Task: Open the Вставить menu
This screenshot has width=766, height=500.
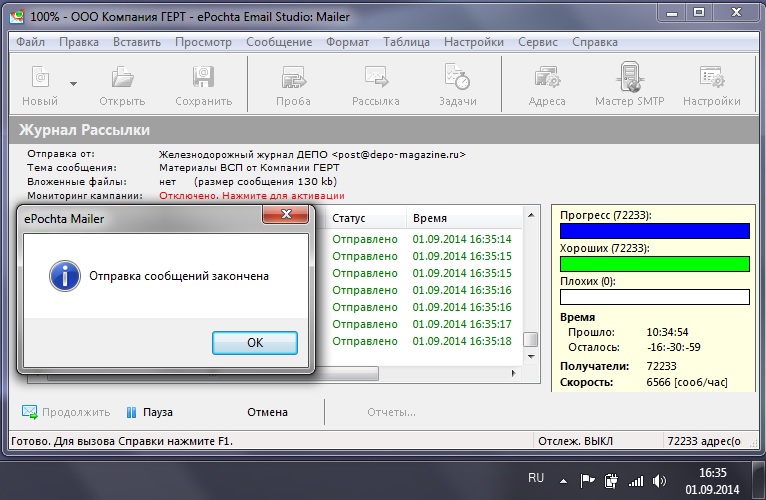Action: [137, 42]
